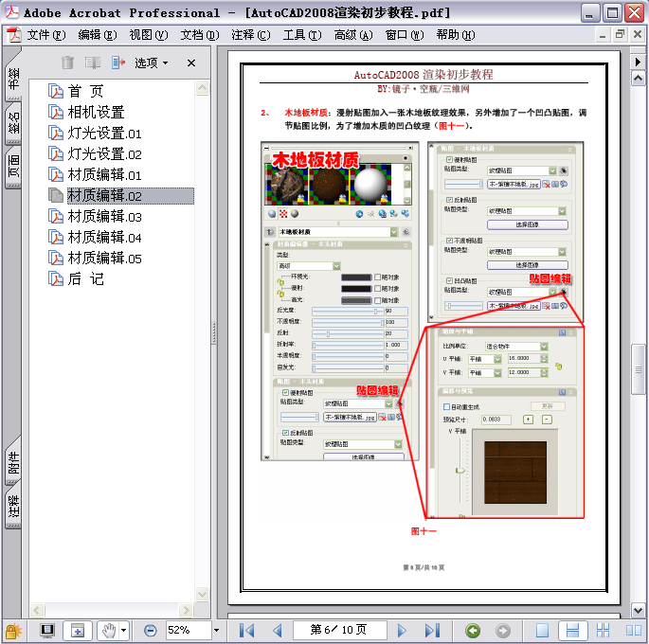The width and height of the screenshot is (649, 644).
Task: Jump to 相机设置 bookmark
Action: point(96,112)
